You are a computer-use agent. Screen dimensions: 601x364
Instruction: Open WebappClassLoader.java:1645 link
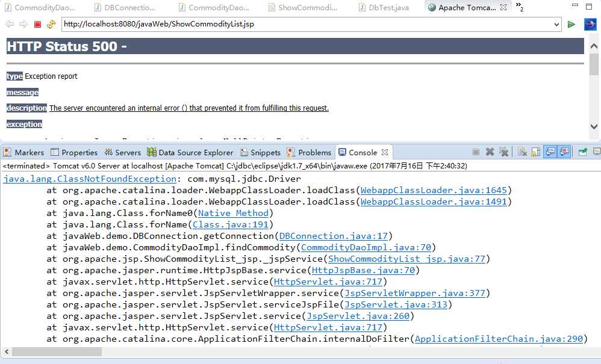[x=434, y=190]
